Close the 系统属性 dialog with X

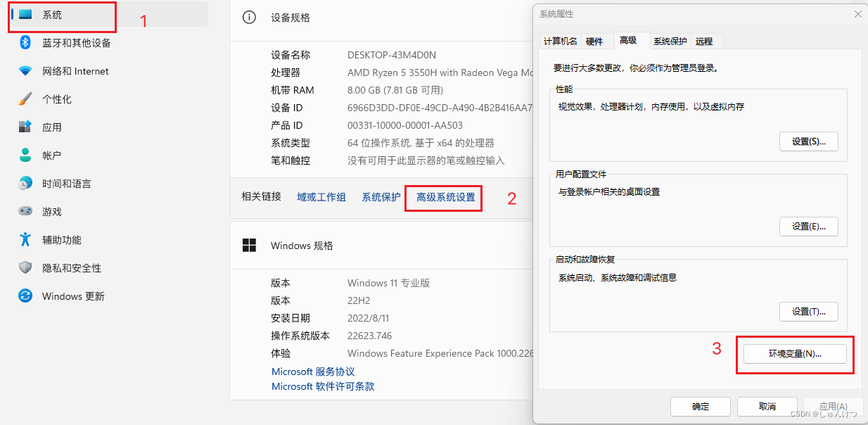coord(858,14)
